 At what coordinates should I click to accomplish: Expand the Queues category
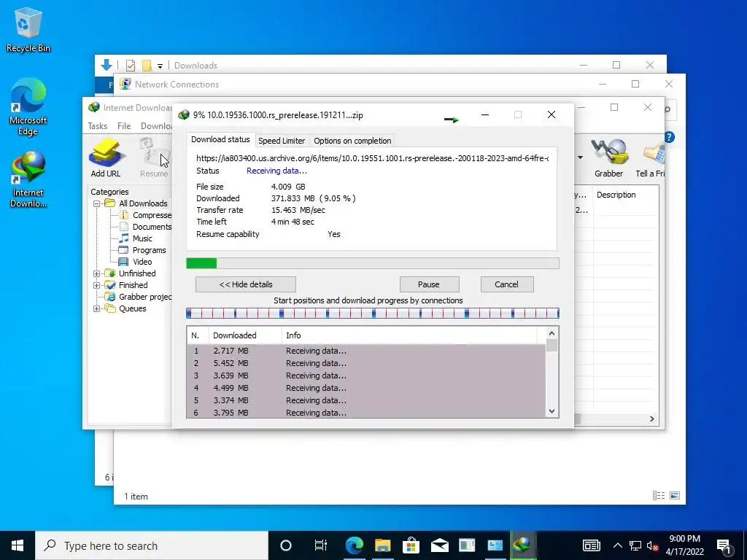tap(97, 308)
